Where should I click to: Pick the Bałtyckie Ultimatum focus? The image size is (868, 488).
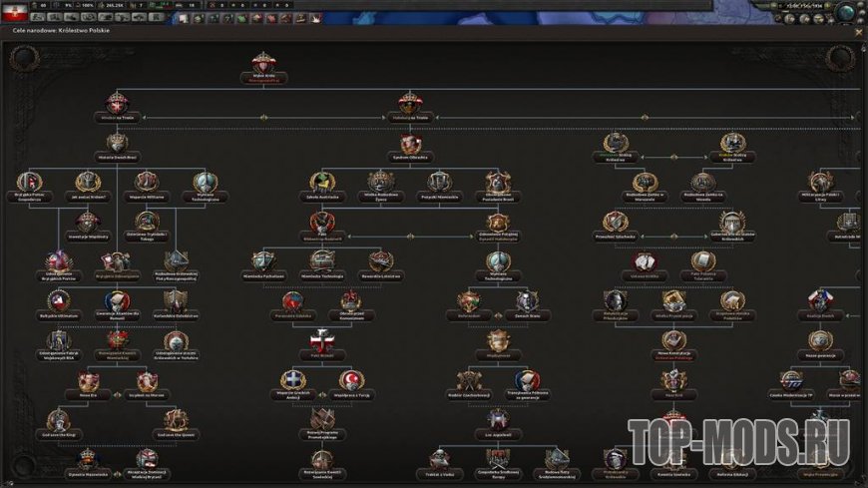click(57, 300)
